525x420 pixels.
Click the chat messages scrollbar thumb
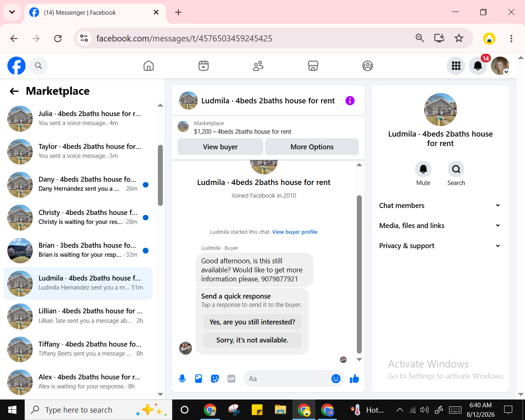[359, 274]
